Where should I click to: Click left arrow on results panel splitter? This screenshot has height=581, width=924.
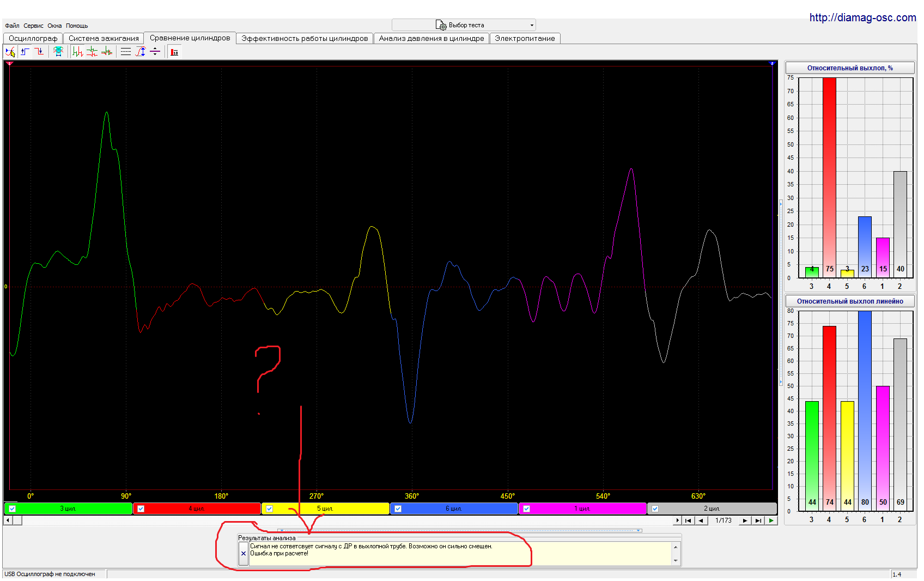coord(282,530)
